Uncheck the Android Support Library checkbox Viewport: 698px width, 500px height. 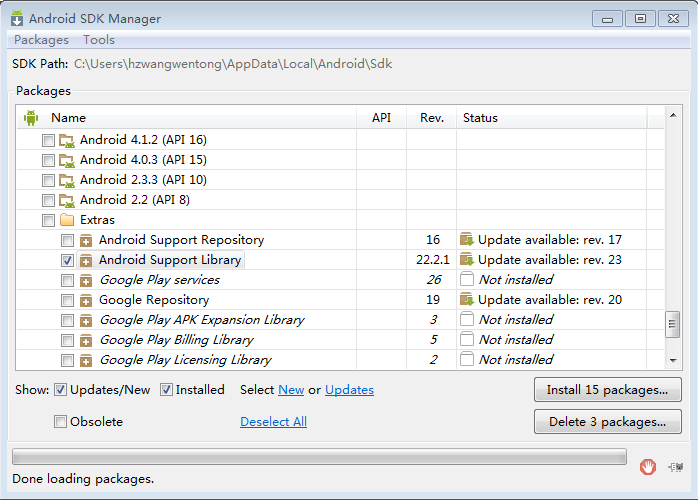[x=67, y=260]
